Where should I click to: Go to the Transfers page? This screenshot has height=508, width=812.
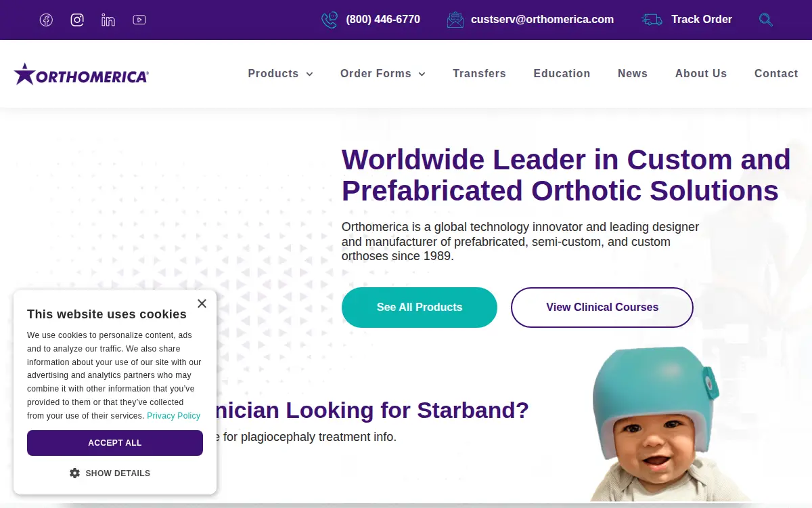coord(479,73)
